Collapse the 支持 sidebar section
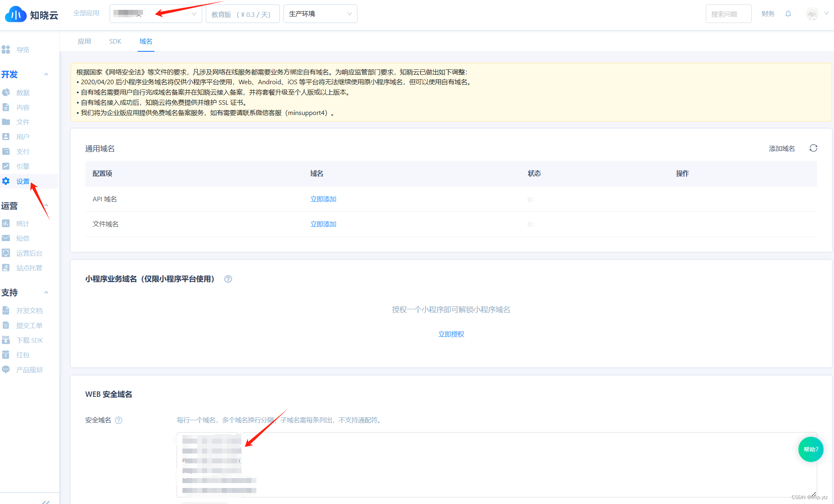Viewport: 834px width, 504px height. pyautogui.click(x=46, y=292)
